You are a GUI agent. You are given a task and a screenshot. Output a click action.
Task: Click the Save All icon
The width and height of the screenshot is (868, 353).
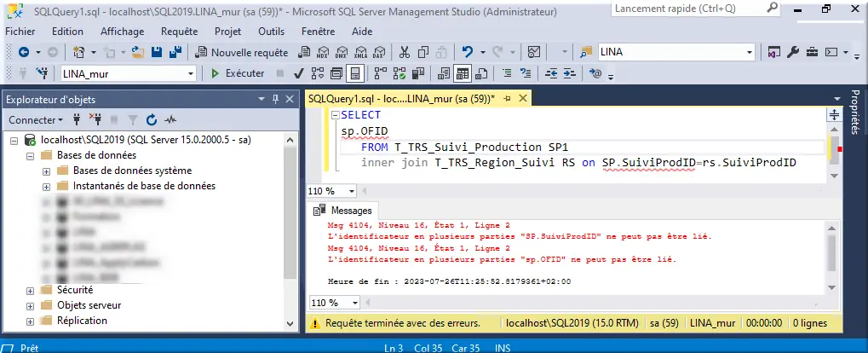click(x=175, y=52)
